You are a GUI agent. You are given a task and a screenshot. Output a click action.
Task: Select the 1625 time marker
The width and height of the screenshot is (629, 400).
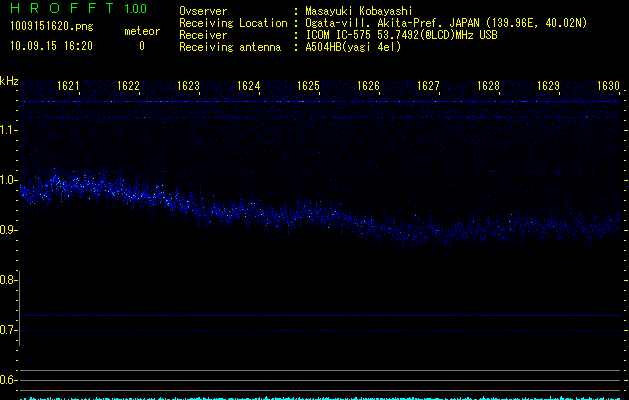tap(309, 87)
